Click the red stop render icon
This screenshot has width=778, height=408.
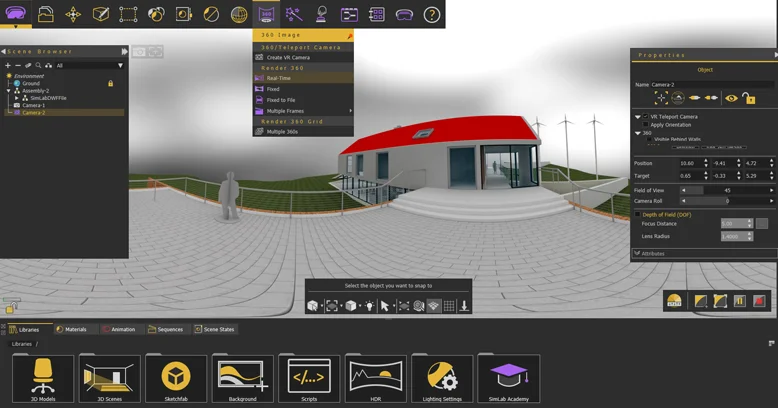click(759, 301)
